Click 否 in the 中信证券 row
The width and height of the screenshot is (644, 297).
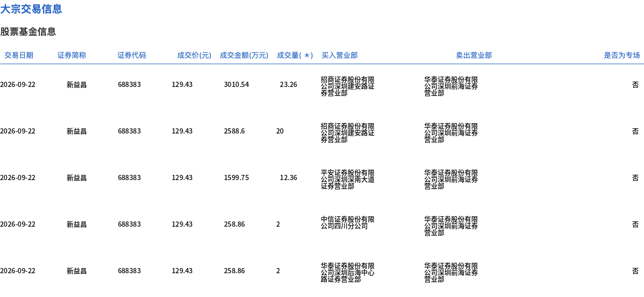(x=635, y=224)
